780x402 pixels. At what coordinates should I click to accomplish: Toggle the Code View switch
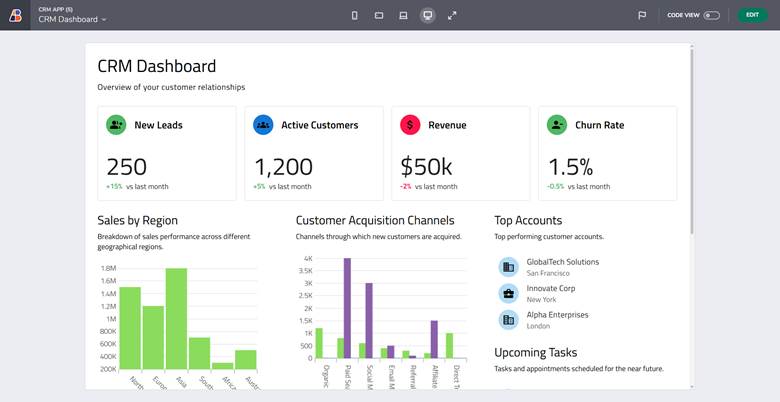(x=711, y=15)
